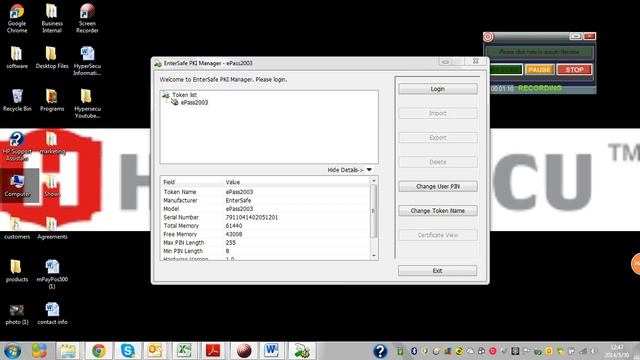This screenshot has width=640, height=360.
Task: Select the Max PIN Length value 255
Action: click(231, 242)
